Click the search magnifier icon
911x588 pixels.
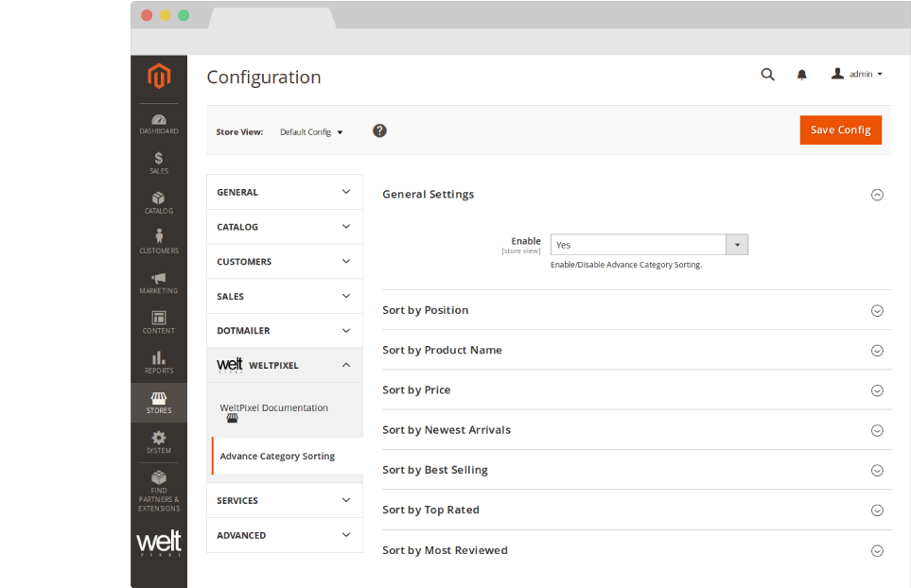(767, 75)
